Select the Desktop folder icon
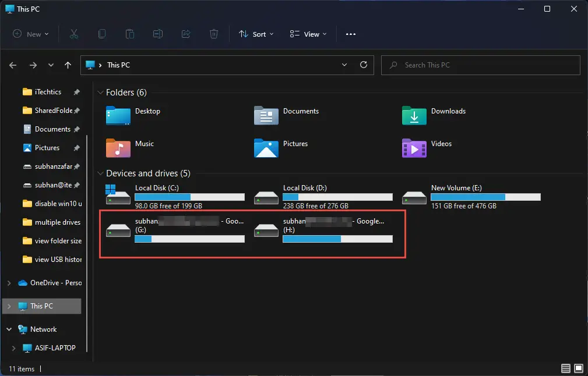This screenshot has height=376, width=588. [x=118, y=115]
